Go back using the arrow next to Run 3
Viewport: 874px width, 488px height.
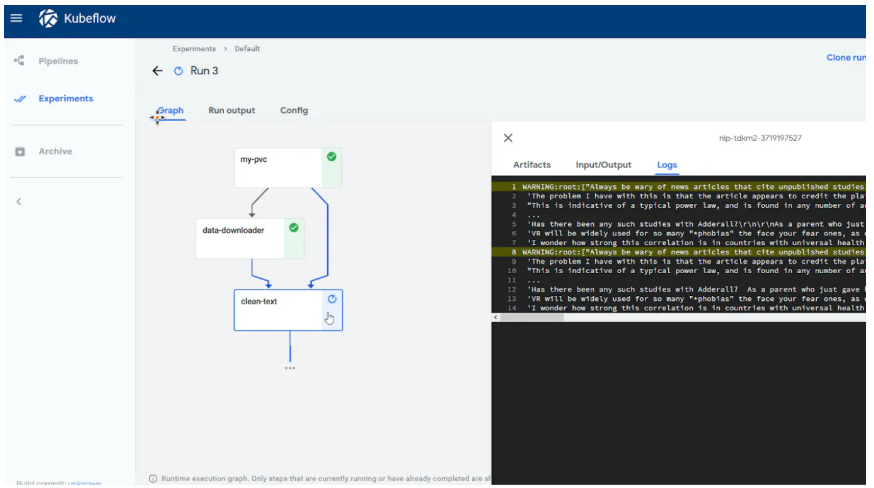pyautogui.click(x=158, y=71)
